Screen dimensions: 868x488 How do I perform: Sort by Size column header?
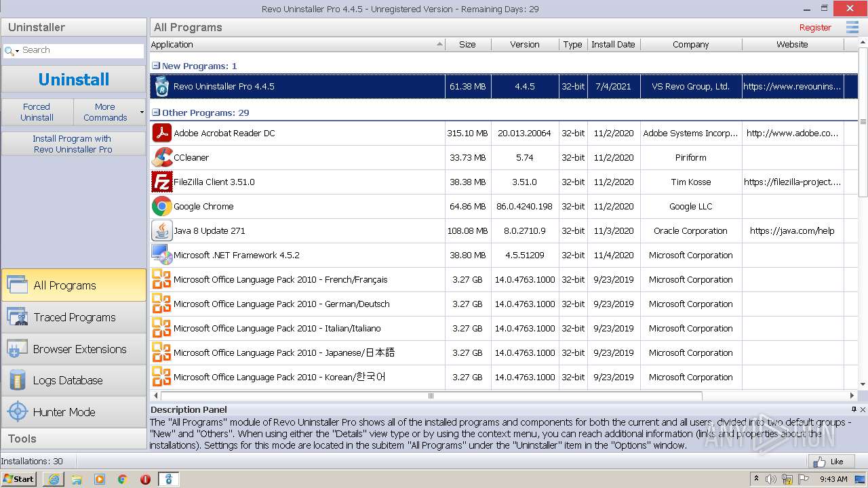coord(468,44)
